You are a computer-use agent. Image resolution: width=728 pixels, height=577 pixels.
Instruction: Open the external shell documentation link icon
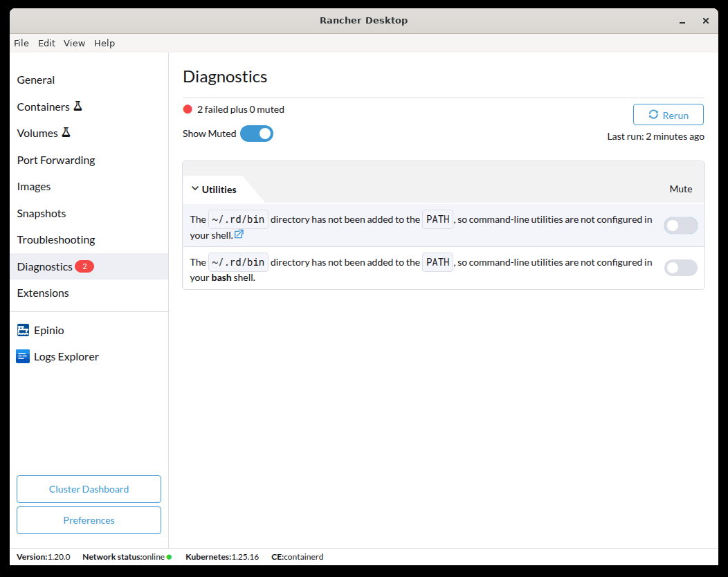(239, 234)
